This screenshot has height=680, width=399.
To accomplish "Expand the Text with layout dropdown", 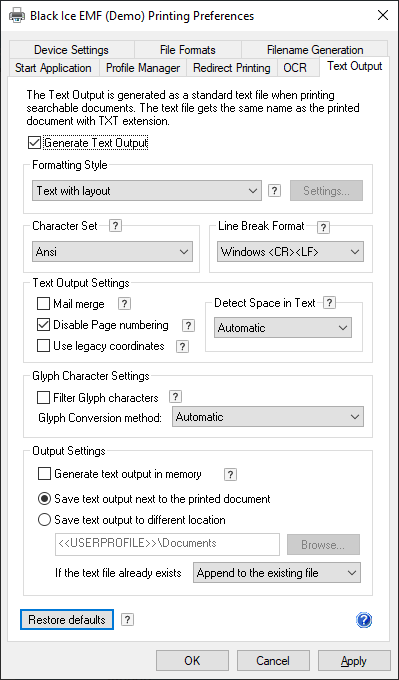I will pyautogui.click(x=147, y=191).
